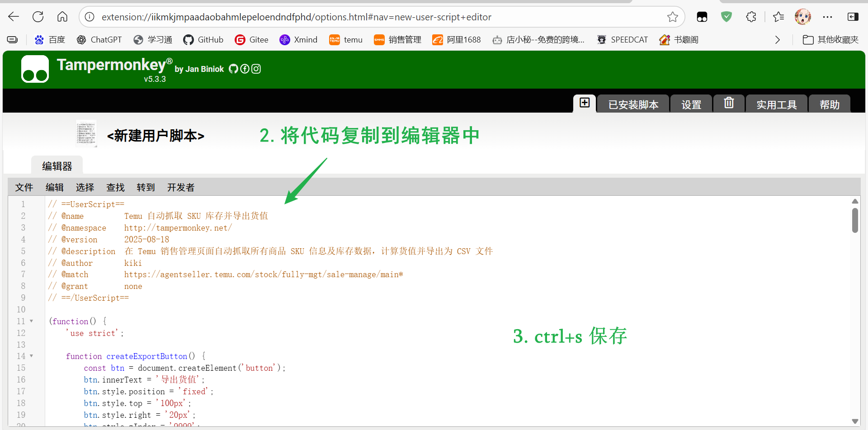Click the AdGuard shield icon in toolbar
Screen dimensions: 868x430
click(726, 17)
